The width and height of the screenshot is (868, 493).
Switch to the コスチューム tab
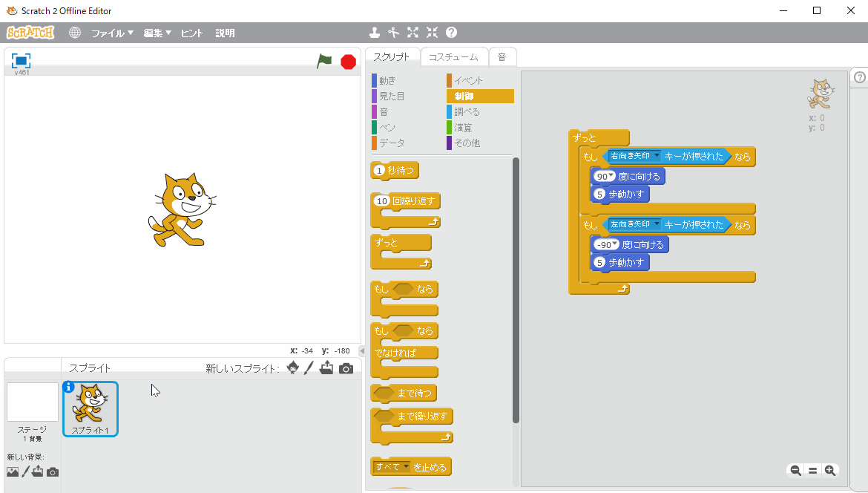[453, 57]
